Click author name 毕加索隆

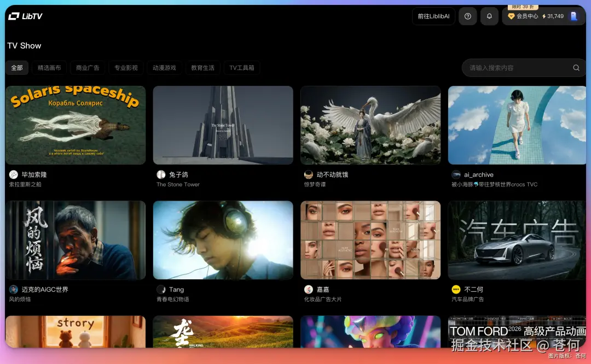34,175
